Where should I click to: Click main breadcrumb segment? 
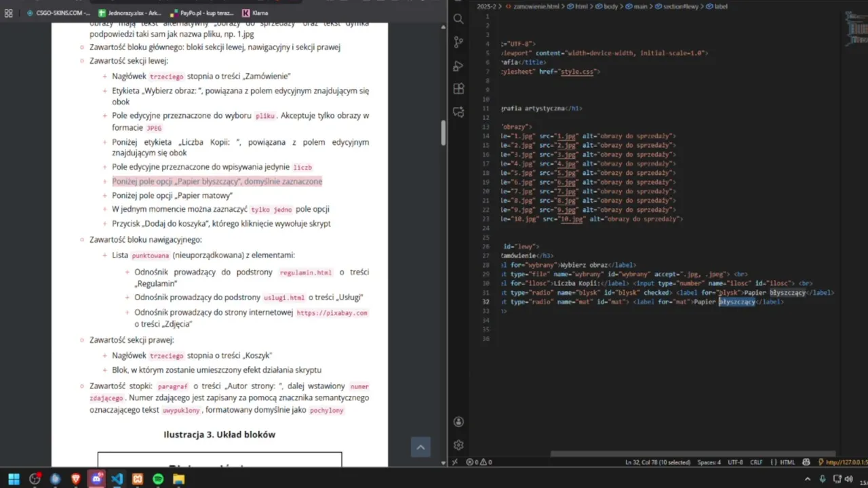click(637, 6)
